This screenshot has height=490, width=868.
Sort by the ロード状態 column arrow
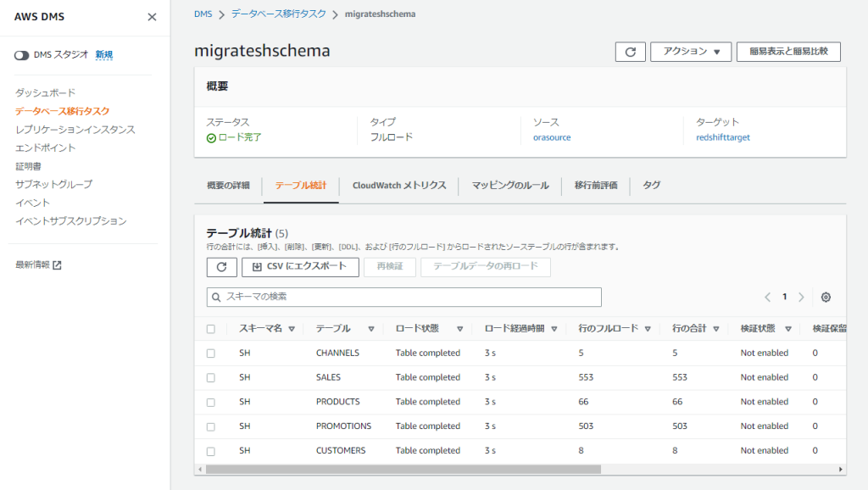point(459,329)
